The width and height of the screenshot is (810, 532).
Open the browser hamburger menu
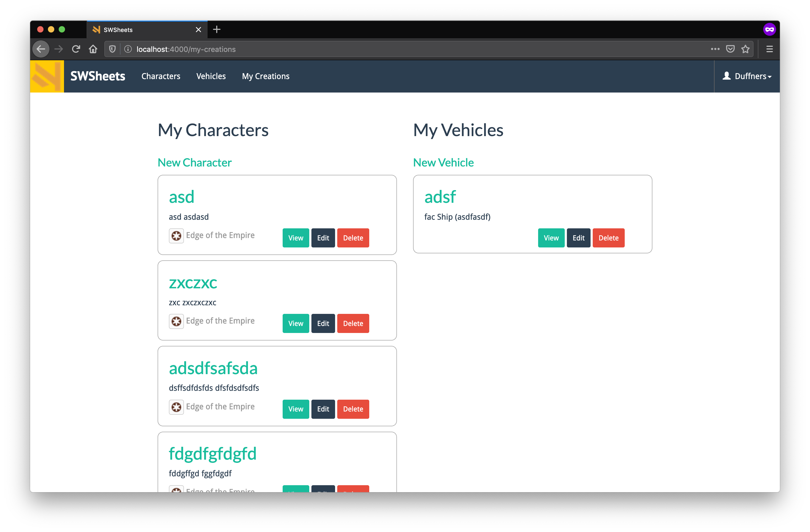pyautogui.click(x=769, y=49)
